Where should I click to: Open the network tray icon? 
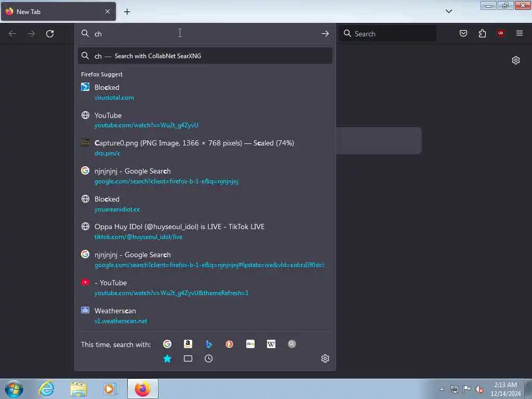(x=454, y=389)
